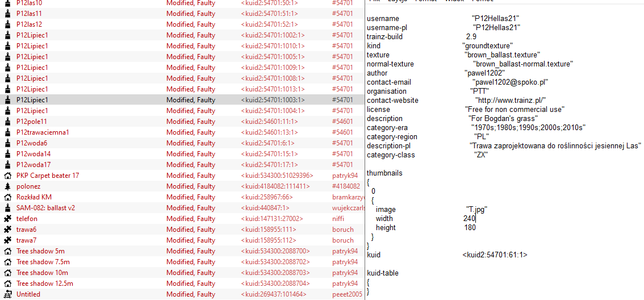Click the Modified, Faulty status of P12las12
The height and width of the screenshot is (300, 644).
pos(191,24)
